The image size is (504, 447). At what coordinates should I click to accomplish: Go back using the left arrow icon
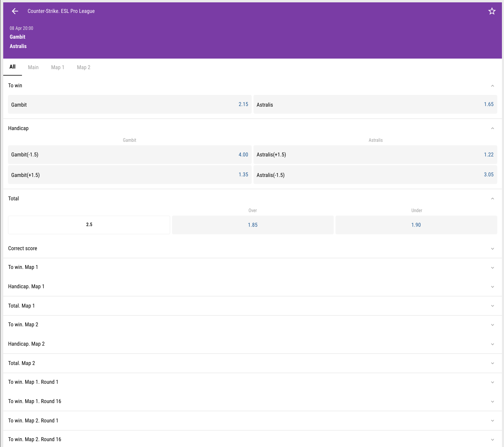point(15,11)
